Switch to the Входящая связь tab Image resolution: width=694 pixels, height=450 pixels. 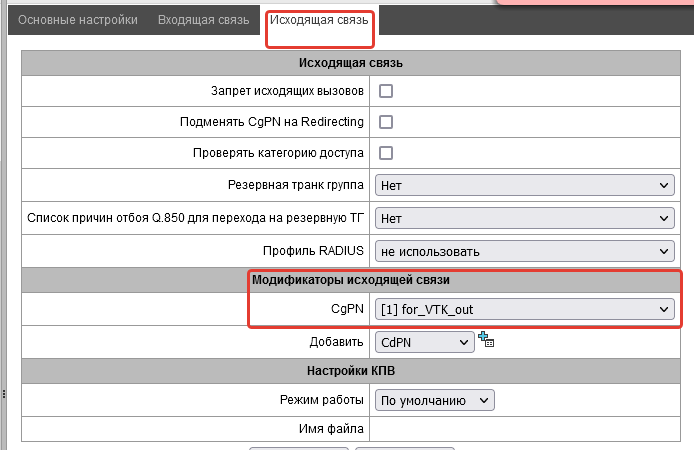(x=204, y=20)
